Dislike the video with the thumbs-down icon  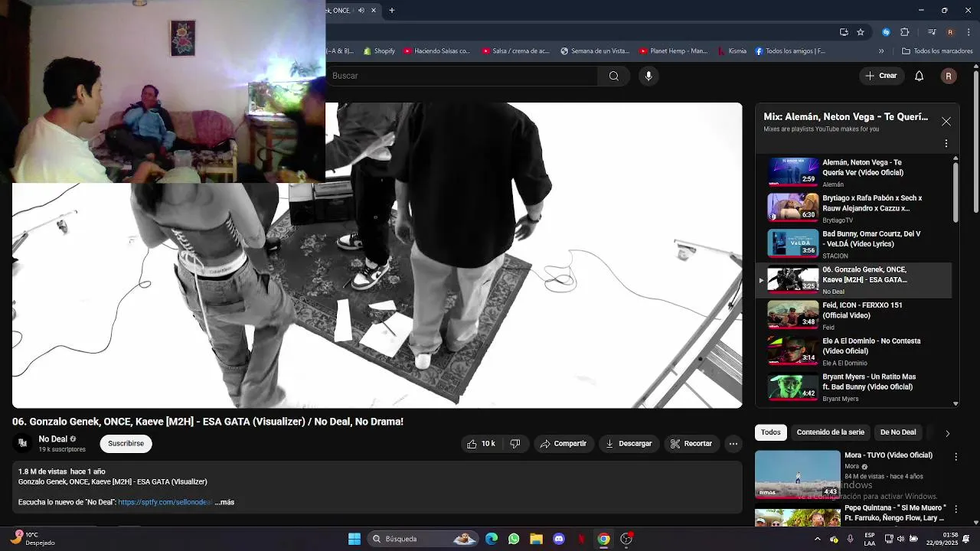click(x=515, y=444)
